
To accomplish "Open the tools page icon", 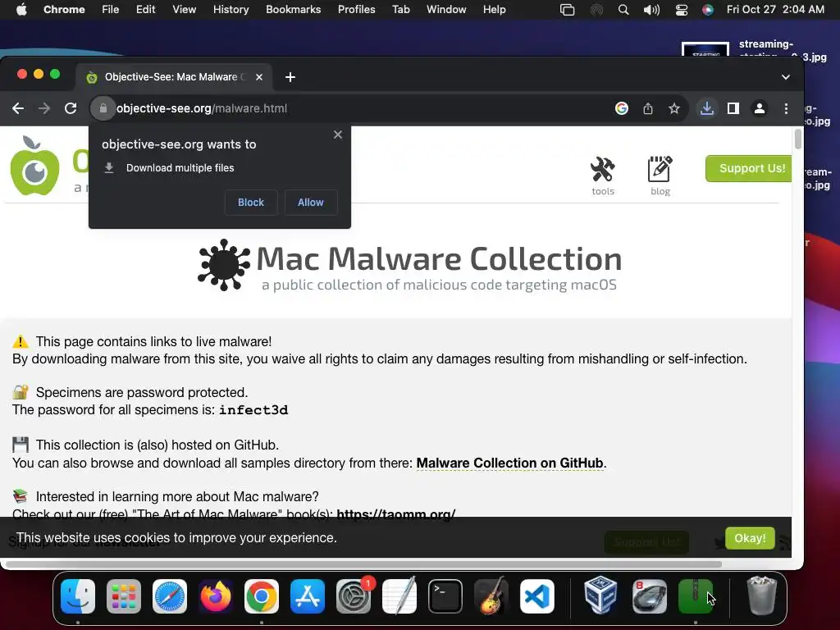I will pos(603,176).
